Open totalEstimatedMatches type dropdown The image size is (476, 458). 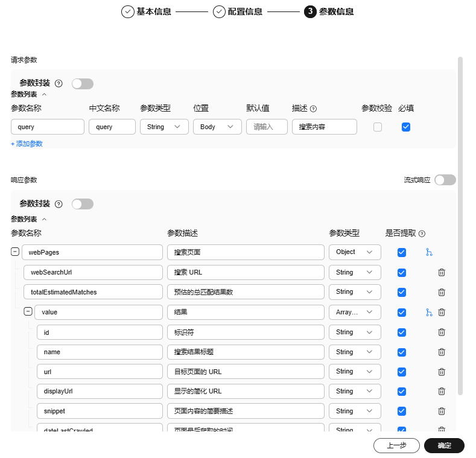pyautogui.click(x=355, y=292)
